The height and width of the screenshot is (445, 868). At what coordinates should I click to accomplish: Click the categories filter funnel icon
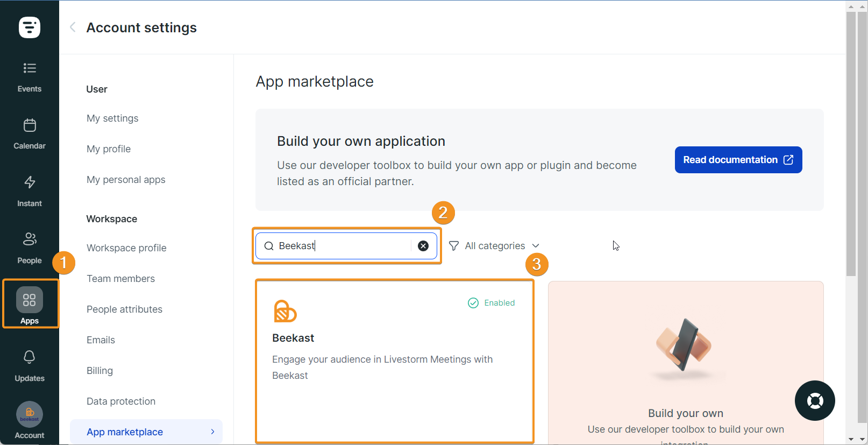454,246
